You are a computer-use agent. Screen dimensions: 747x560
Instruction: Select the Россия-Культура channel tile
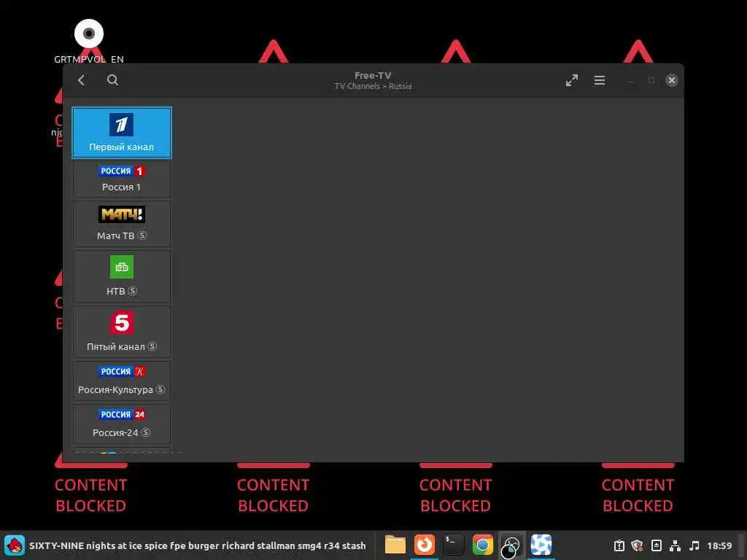click(122, 381)
